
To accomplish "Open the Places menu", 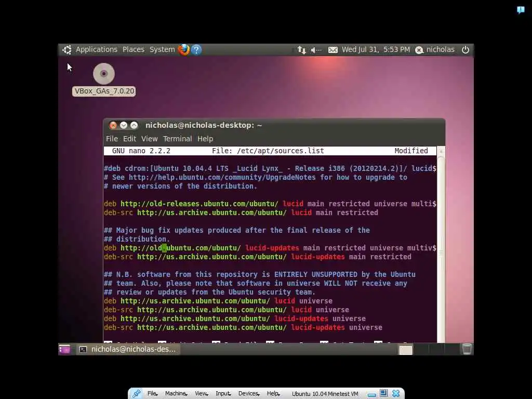I will (134, 49).
